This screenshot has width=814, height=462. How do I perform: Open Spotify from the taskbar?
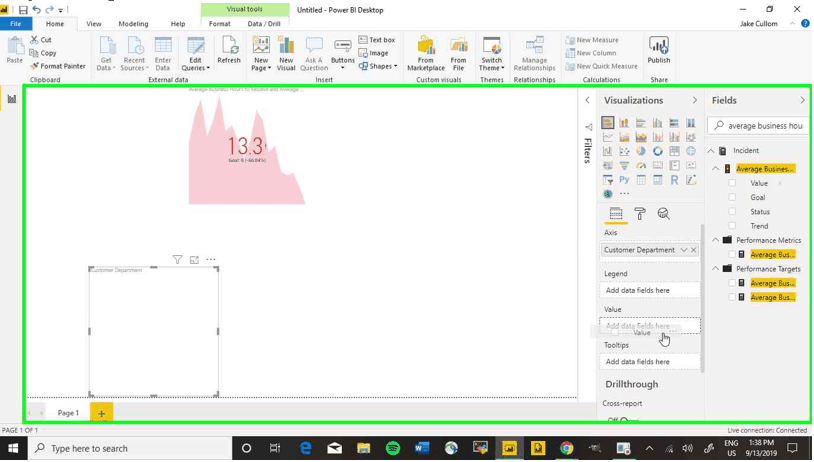[393, 448]
